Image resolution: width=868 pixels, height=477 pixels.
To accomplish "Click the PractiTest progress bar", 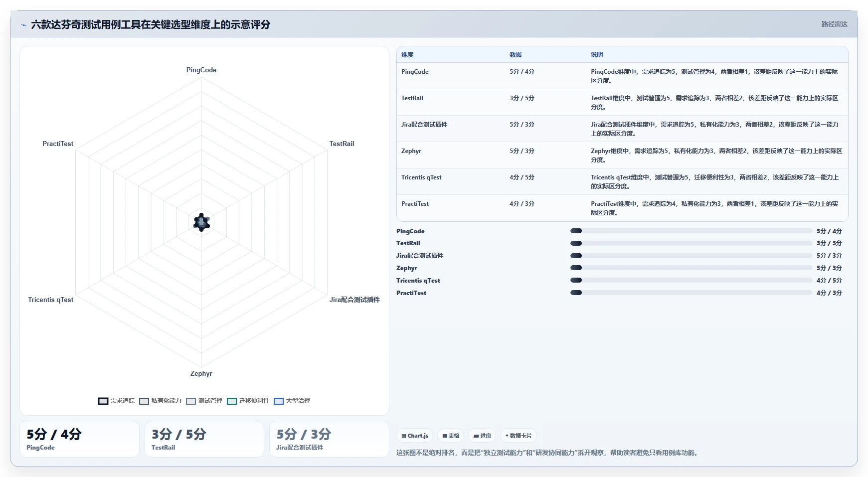I will (691, 293).
